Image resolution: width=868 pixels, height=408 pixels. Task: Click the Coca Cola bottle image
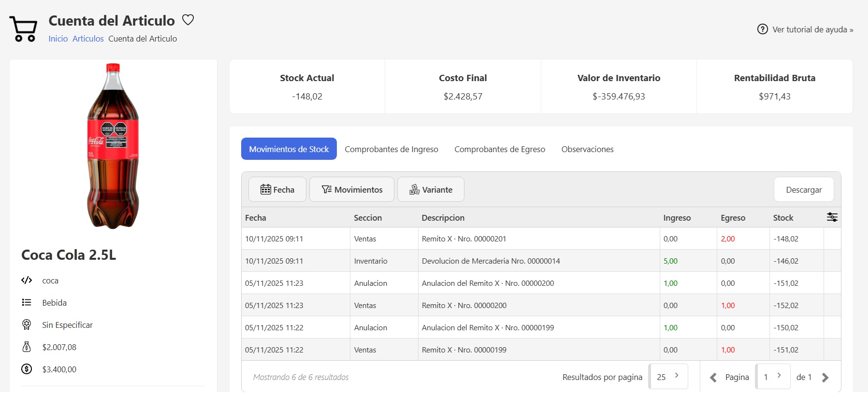[113, 146]
